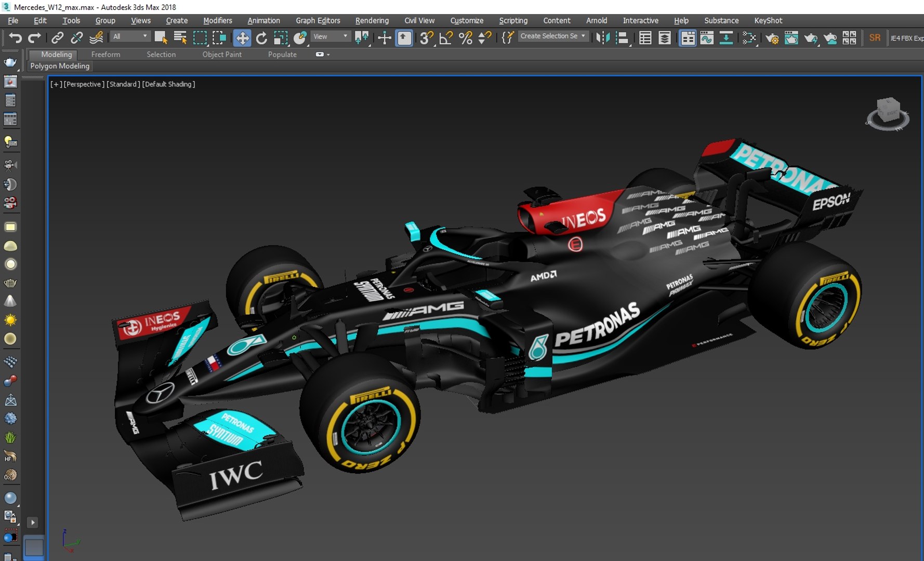Open the Scripting menu
This screenshot has height=561, width=924.
click(x=513, y=20)
